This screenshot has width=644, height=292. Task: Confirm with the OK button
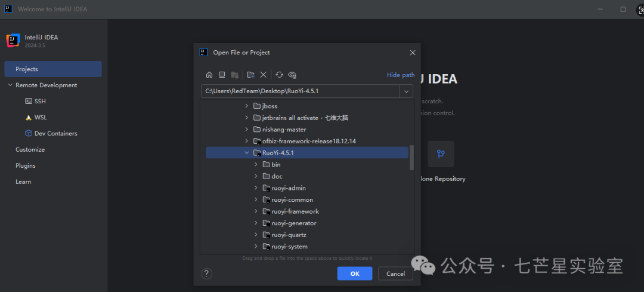[355, 273]
